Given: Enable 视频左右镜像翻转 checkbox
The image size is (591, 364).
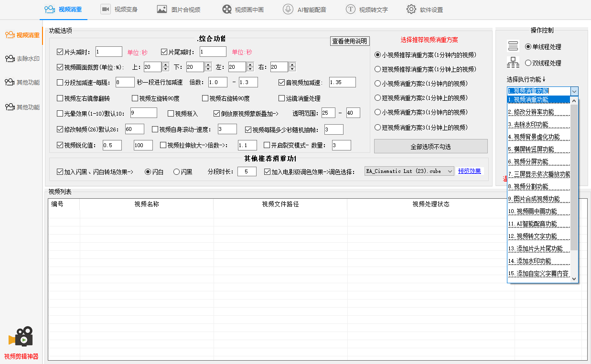Looking at the screenshot, I should (x=60, y=98).
